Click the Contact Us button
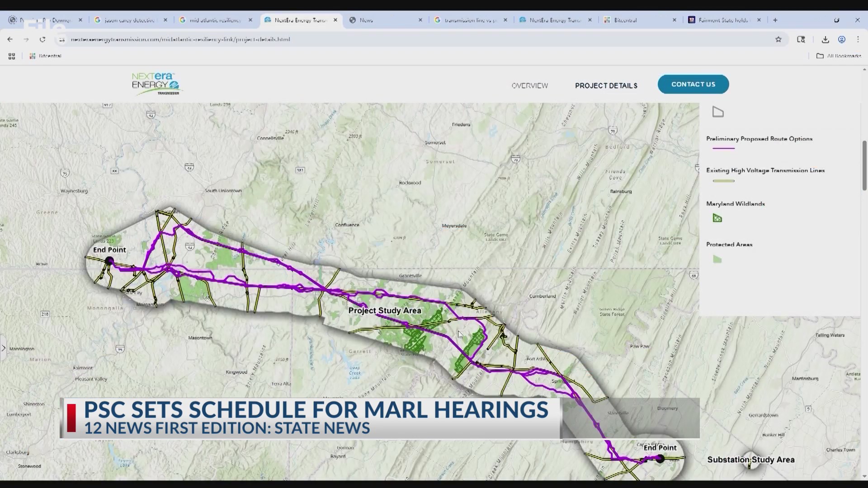This screenshot has height=488, width=868. (x=693, y=84)
